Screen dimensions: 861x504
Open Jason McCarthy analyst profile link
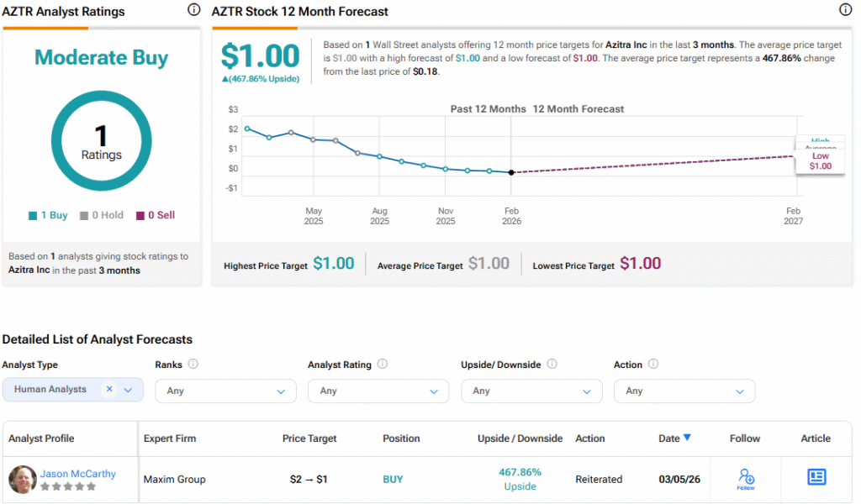[78, 474]
